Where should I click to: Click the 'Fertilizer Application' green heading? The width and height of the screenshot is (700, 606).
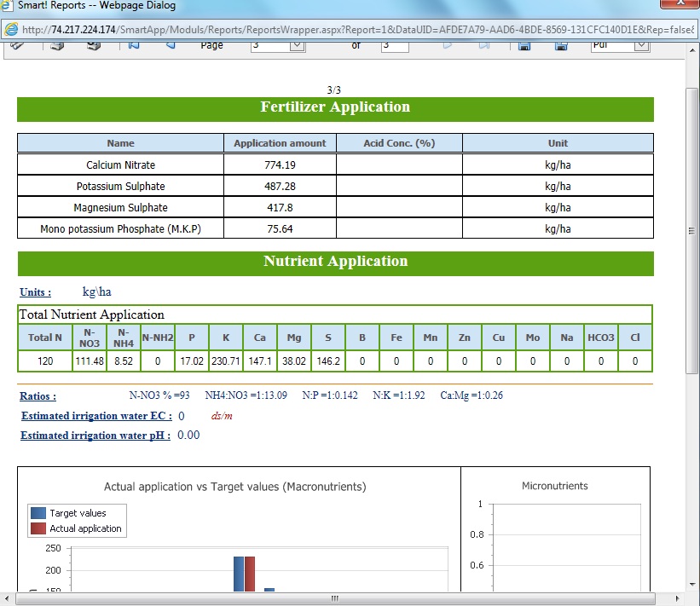(335, 109)
